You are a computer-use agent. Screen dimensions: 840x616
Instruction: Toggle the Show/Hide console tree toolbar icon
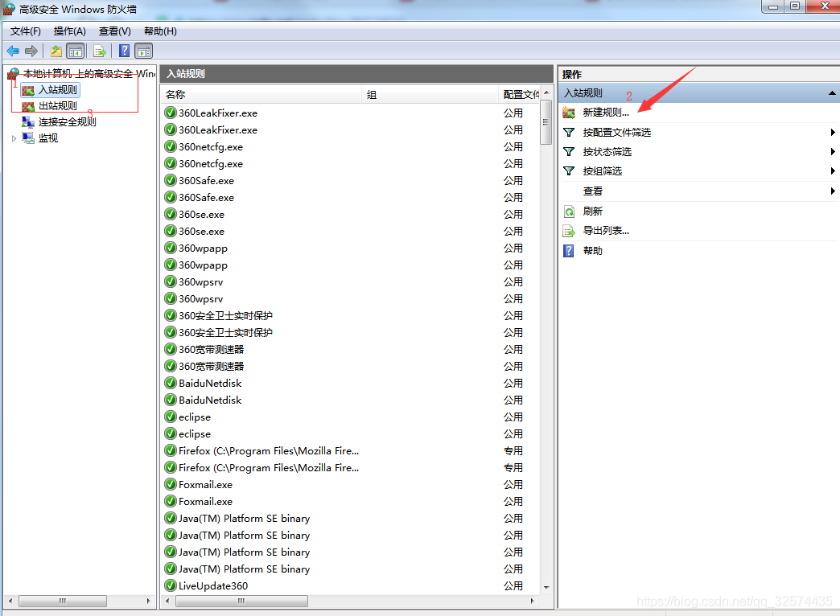click(x=76, y=51)
